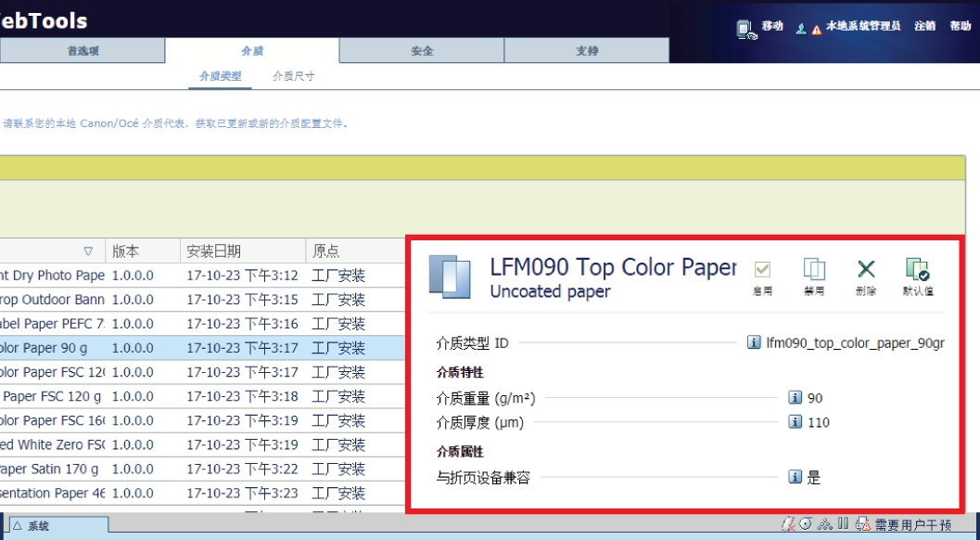The image size is (980, 540).
Task: Click info icon next to 介质类型 ID
Action: click(x=754, y=342)
